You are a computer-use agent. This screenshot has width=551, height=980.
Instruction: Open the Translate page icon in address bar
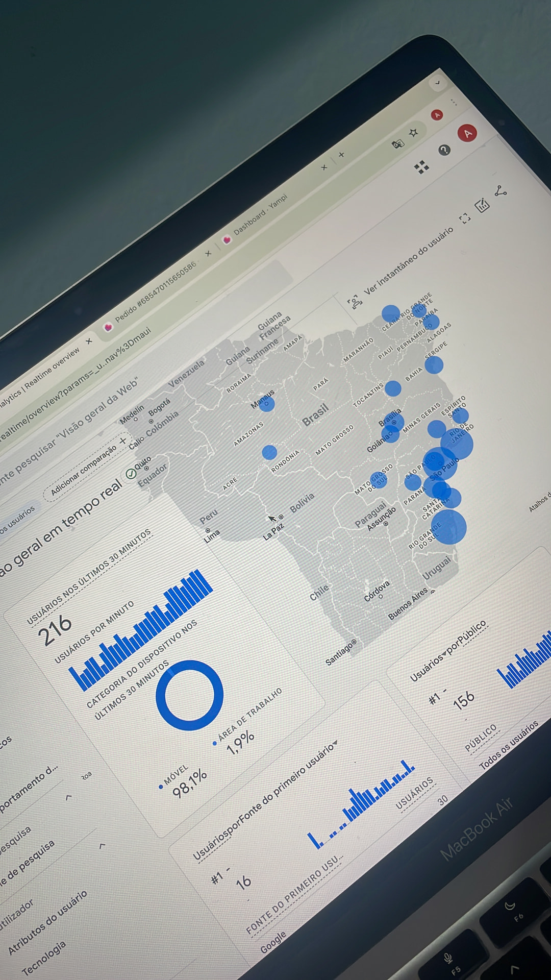click(397, 144)
